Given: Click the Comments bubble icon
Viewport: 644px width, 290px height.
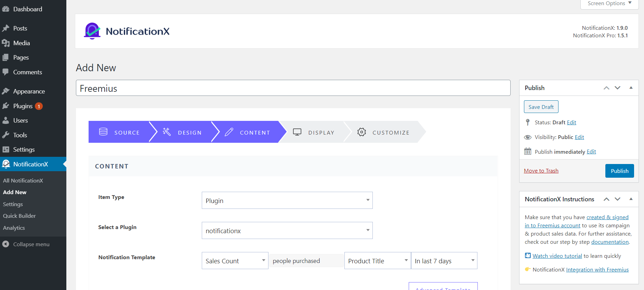Looking at the screenshot, I should coord(6,72).
